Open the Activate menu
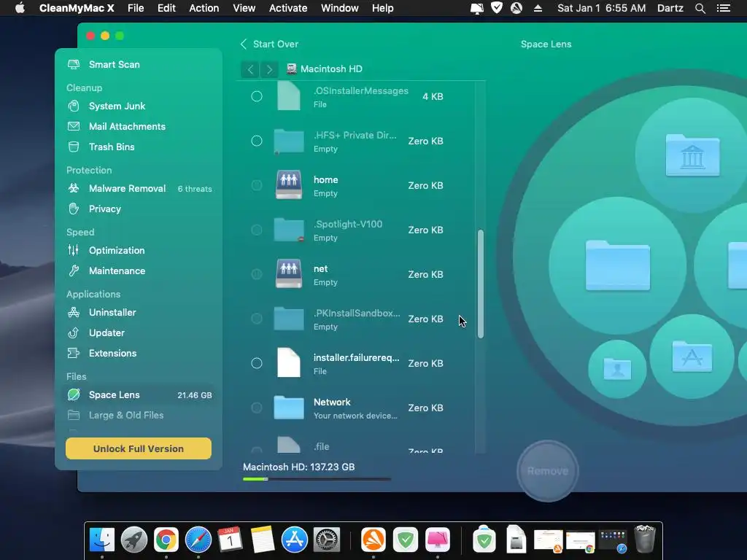 [287, 8]
